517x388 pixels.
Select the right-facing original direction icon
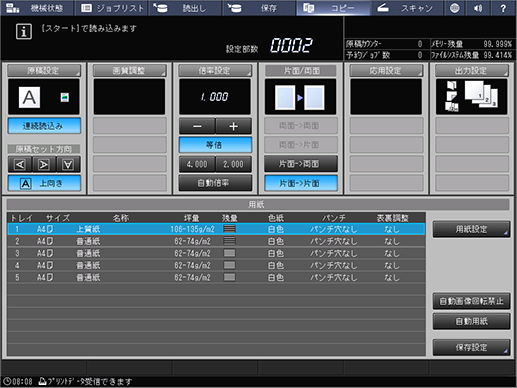pos(44,164)
